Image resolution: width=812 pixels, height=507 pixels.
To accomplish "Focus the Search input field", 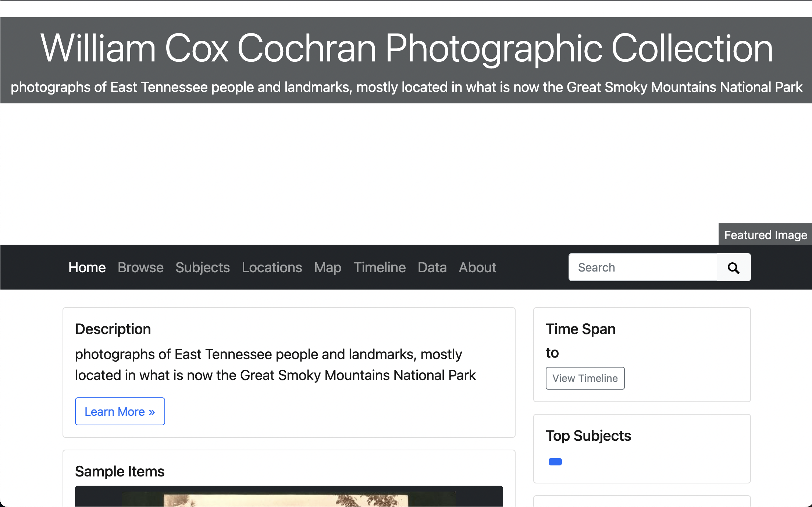I will (643, 267).
